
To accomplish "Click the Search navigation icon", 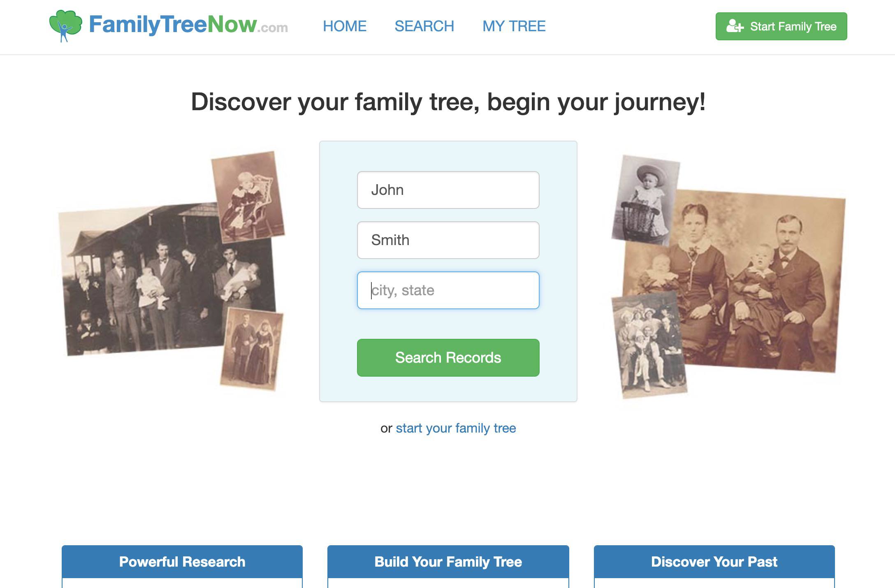I will (x=424, y=26).
